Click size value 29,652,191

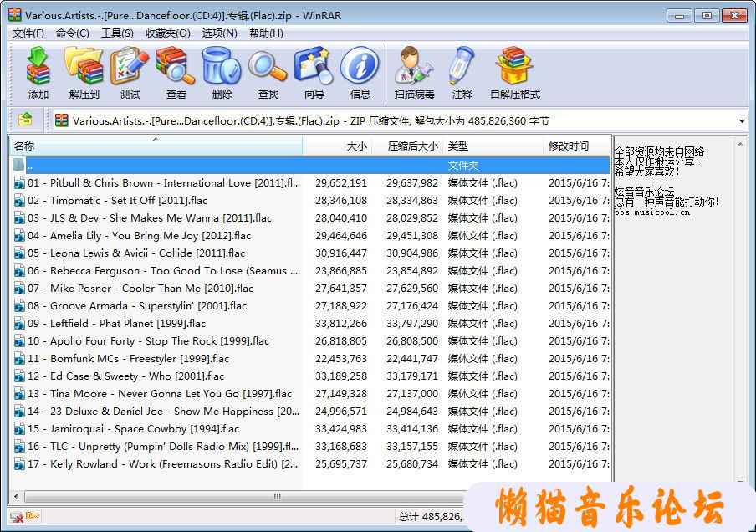tap(341, 183)
